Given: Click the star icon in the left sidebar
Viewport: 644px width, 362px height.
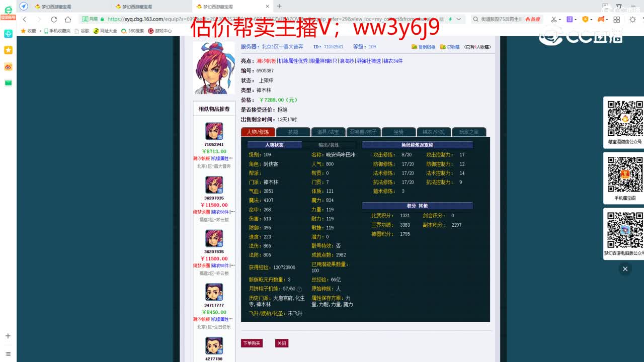Looking at the screenshot, I should [7, 50].
